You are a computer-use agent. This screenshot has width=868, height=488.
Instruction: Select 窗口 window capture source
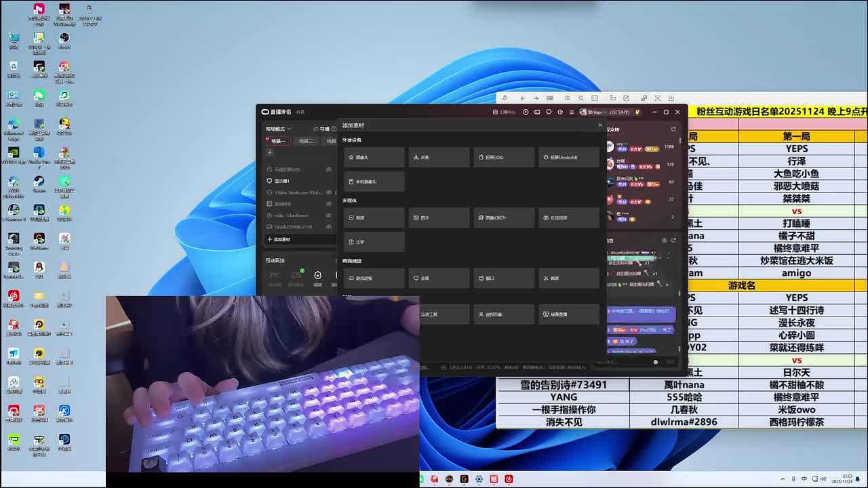[x=504, y=278]
